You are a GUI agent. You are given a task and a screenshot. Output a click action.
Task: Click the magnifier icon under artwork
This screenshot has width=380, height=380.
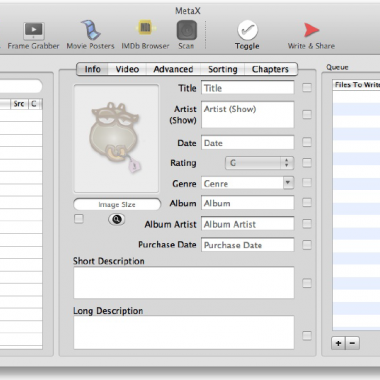116,219
